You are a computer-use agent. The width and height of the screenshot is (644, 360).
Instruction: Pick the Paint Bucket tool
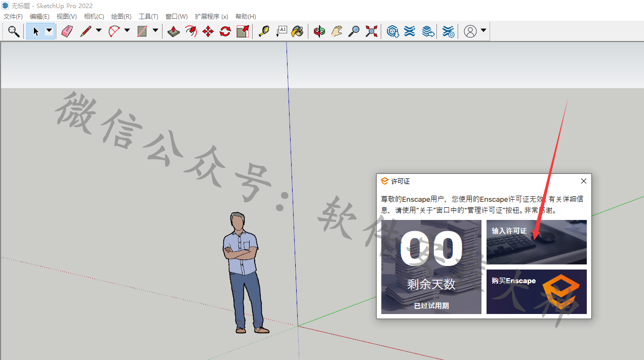click(298, 31)
